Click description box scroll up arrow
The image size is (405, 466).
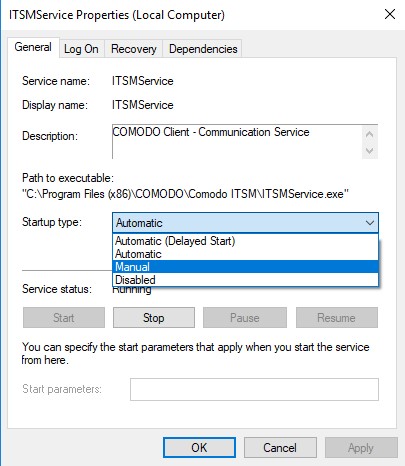[369, 134]
